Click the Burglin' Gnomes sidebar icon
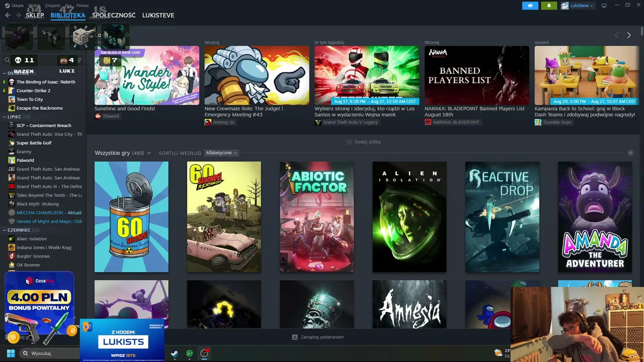Screen dimensions: 644x362 (12, 256)
